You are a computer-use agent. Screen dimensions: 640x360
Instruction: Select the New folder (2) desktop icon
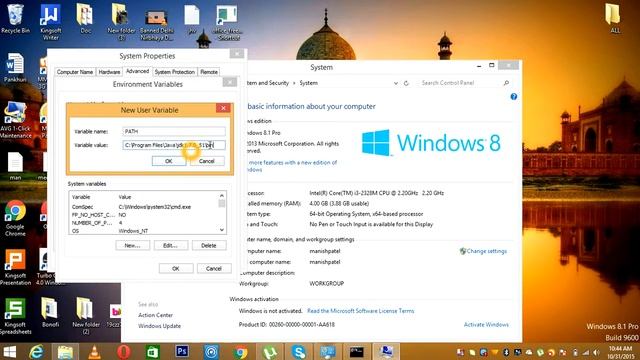coord(86,315)
